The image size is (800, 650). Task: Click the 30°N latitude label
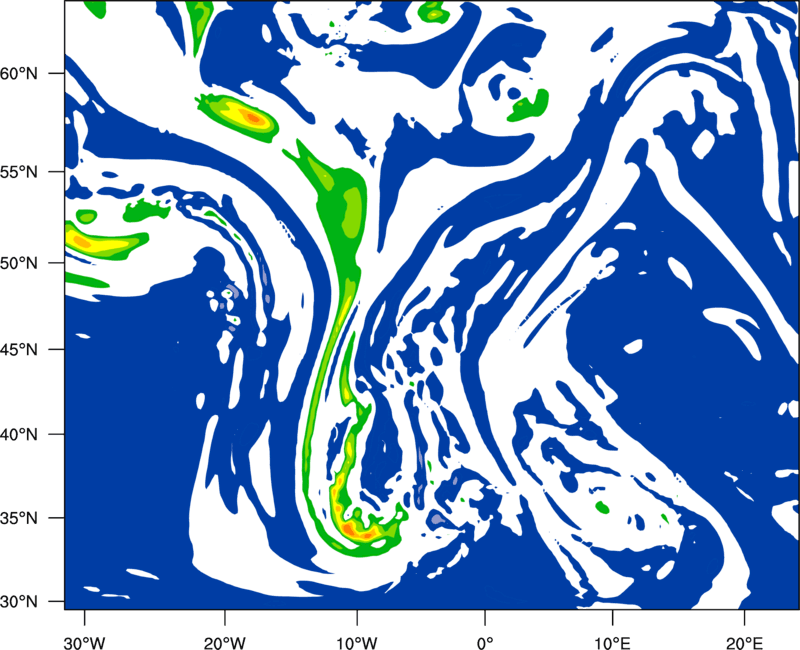[19, 602]
